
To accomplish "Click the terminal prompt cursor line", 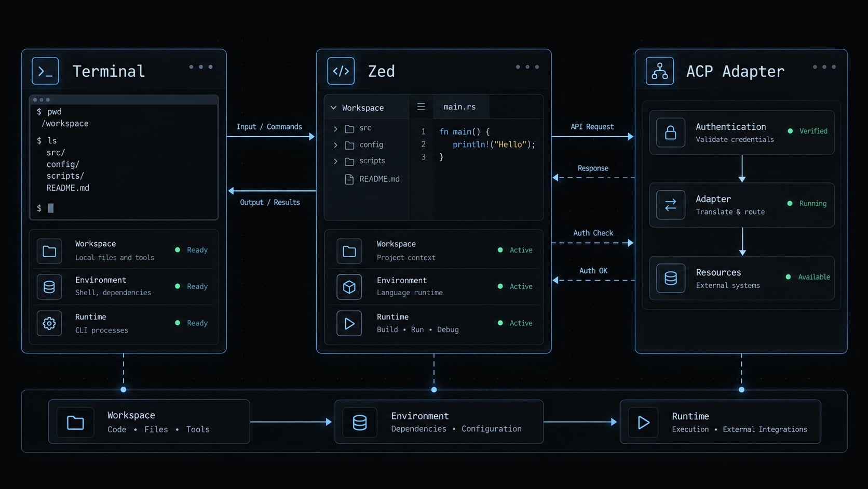I will click(45, 208).
